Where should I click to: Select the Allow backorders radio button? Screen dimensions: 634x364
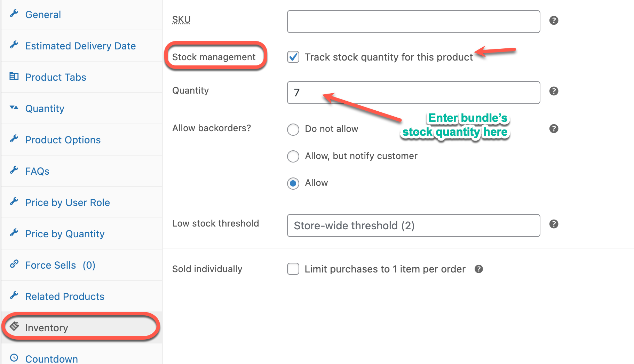point(293,183)
